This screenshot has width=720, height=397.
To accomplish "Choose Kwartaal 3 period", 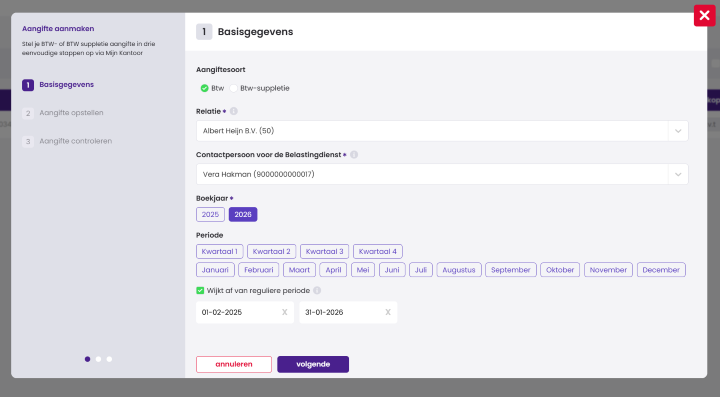I will [x=325, y=252].
